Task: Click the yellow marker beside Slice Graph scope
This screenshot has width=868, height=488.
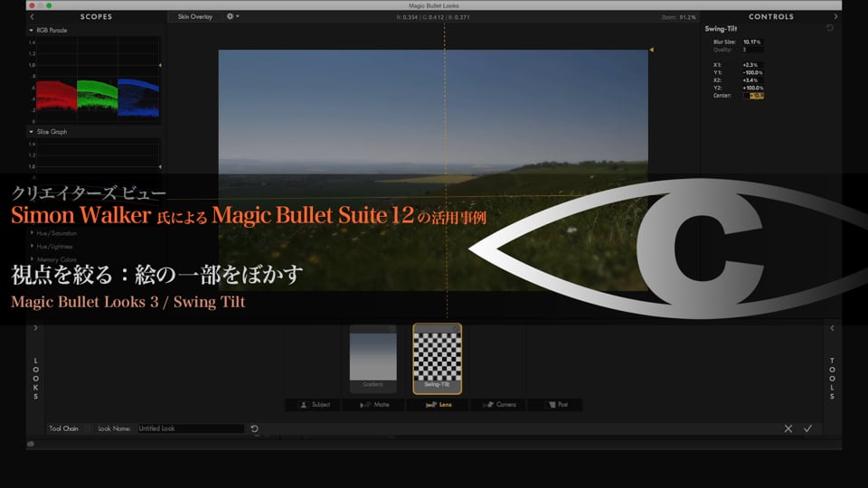Action: 161,166
